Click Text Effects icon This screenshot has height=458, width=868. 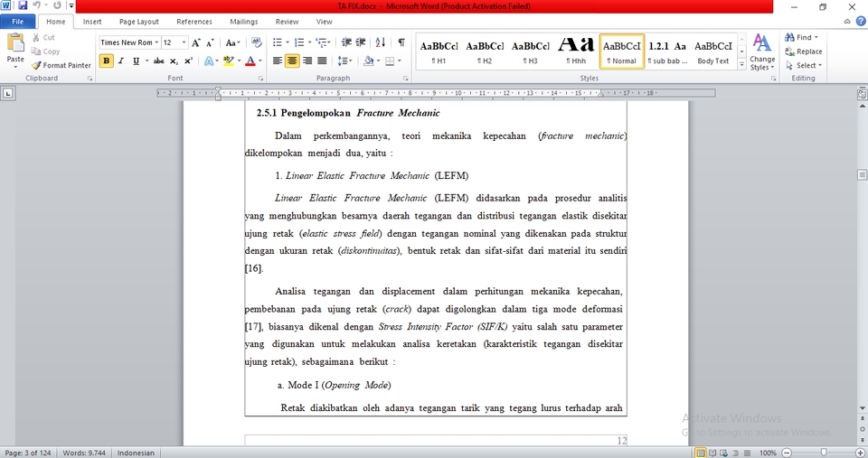coord(211,61)
